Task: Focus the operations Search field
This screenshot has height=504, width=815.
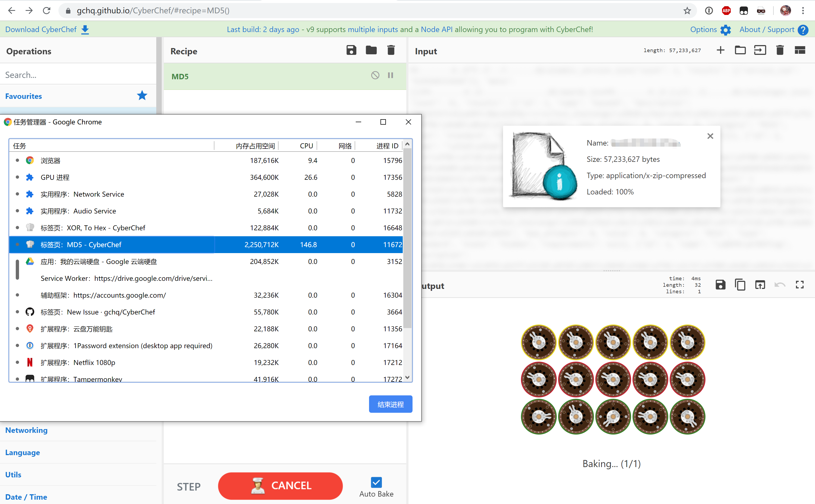Action: (78, 75)
